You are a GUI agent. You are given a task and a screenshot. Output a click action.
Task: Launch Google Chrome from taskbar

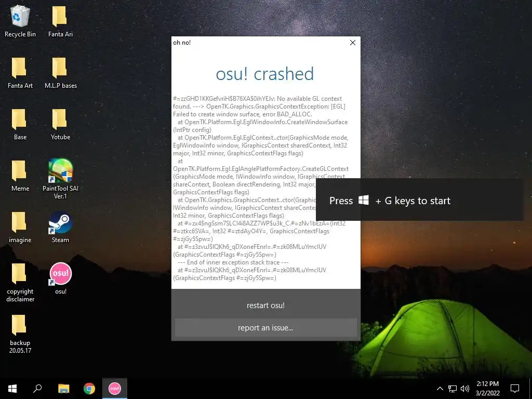point(89,389)
